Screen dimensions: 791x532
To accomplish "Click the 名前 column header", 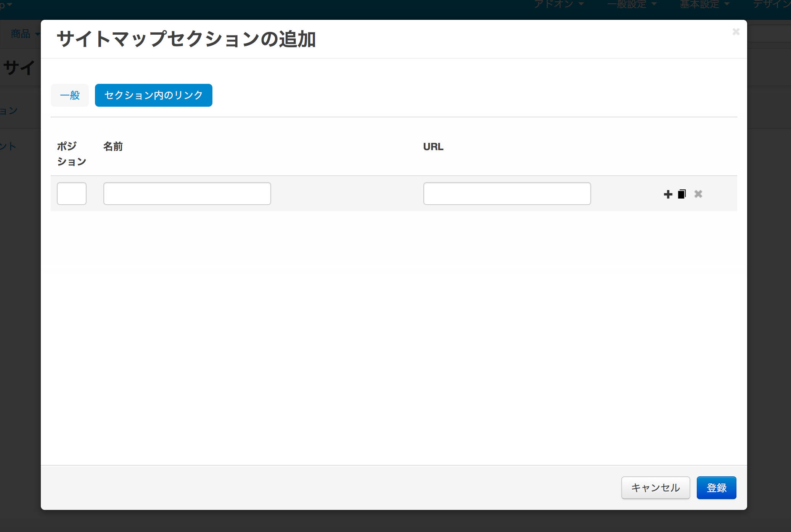I will point(113,146).
